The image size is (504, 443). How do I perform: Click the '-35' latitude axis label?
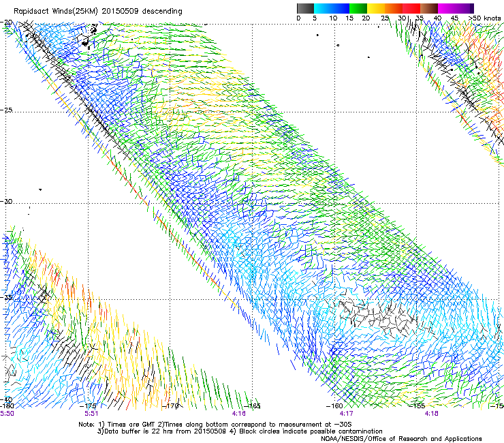[x=6, y=297]
